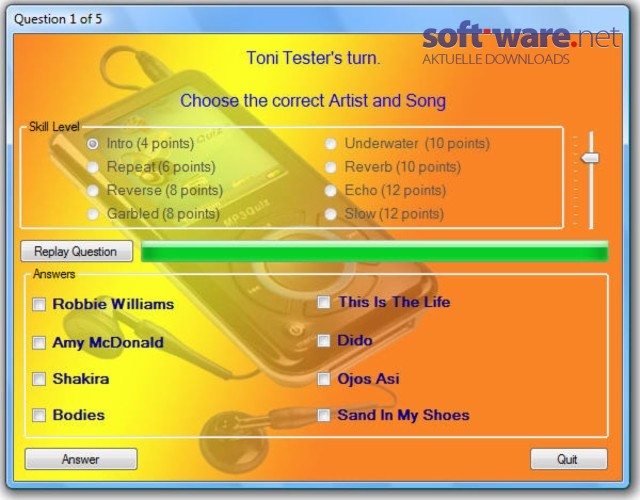Image resolution: width=640 pixels, height=500 pixels.
Task: Pick the Slow (12 points) skill level
Action: point(331,213)
